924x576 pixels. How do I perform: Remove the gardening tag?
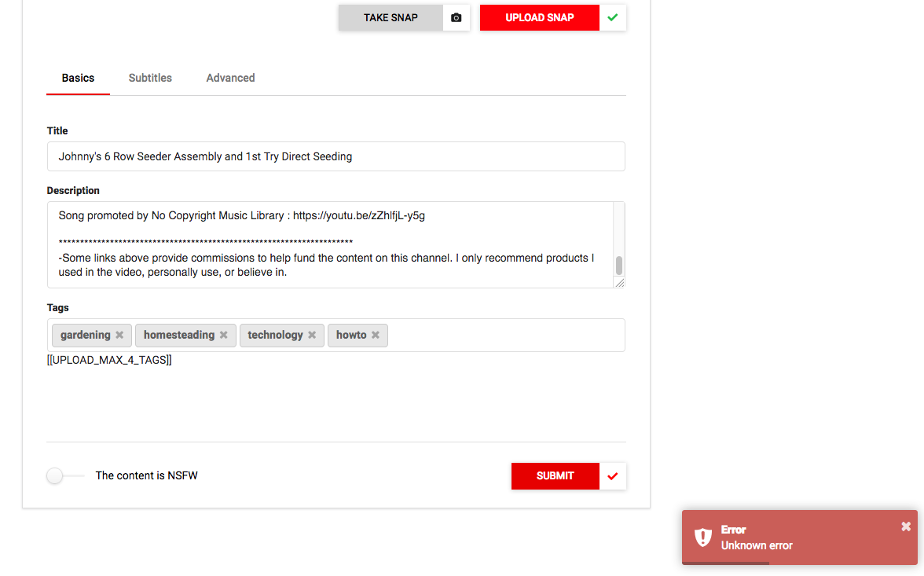(x=119, y=335)
